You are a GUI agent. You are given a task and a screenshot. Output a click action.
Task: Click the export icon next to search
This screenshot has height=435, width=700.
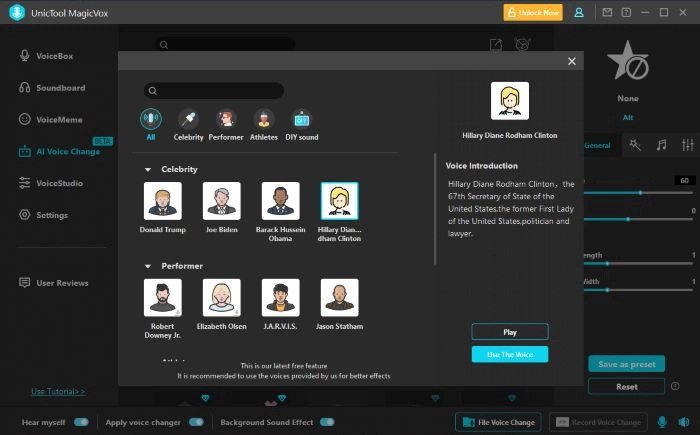pyautogui.click(x=496, y=45)
